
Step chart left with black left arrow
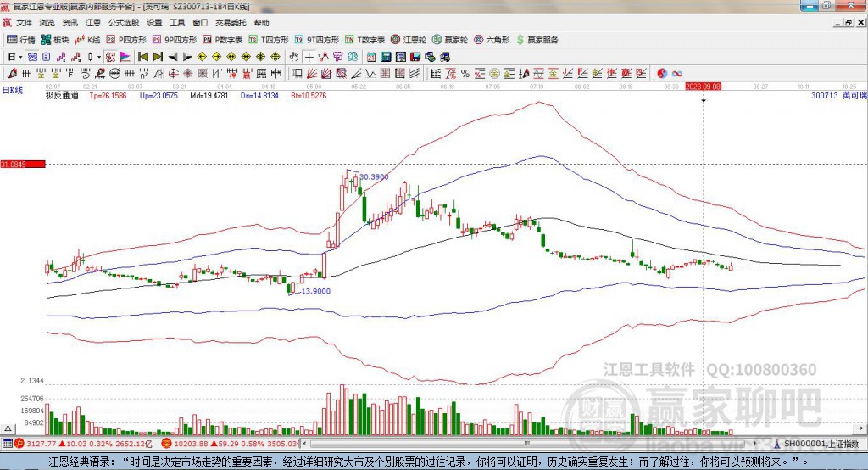coord(173,57)
